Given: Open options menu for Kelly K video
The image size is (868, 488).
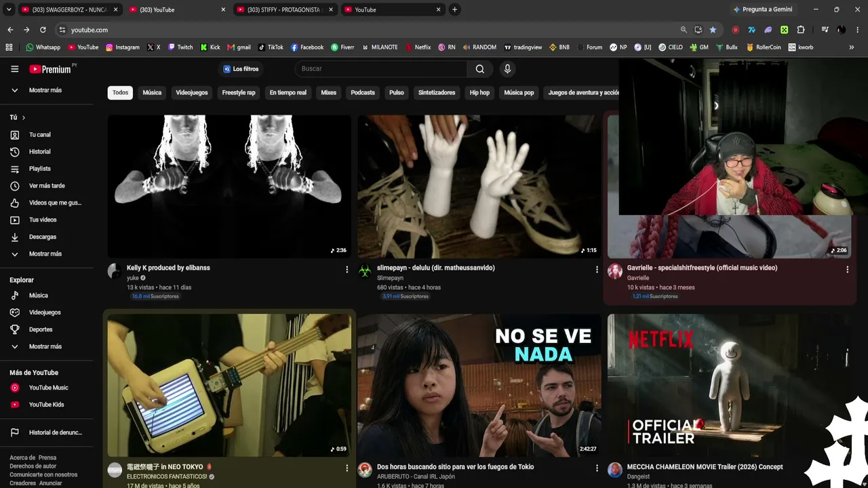Looking at the screenshot, I should [347, 270].
